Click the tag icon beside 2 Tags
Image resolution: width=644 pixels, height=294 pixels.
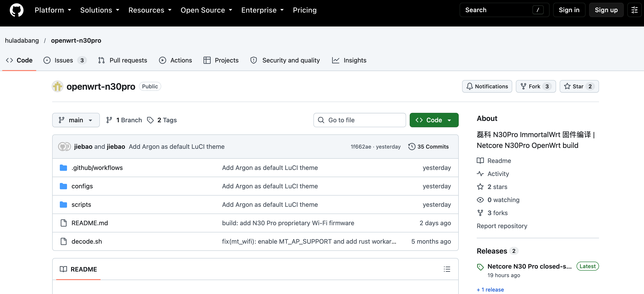pyautogui.click(x=150, y=120)
